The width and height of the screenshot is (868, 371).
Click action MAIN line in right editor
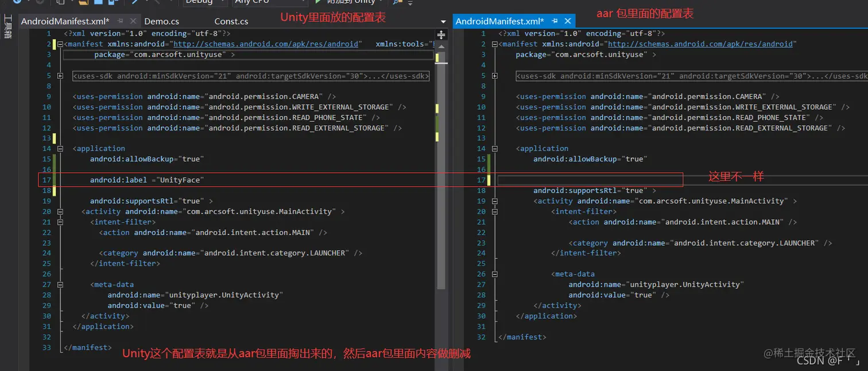tap(683, 222)
